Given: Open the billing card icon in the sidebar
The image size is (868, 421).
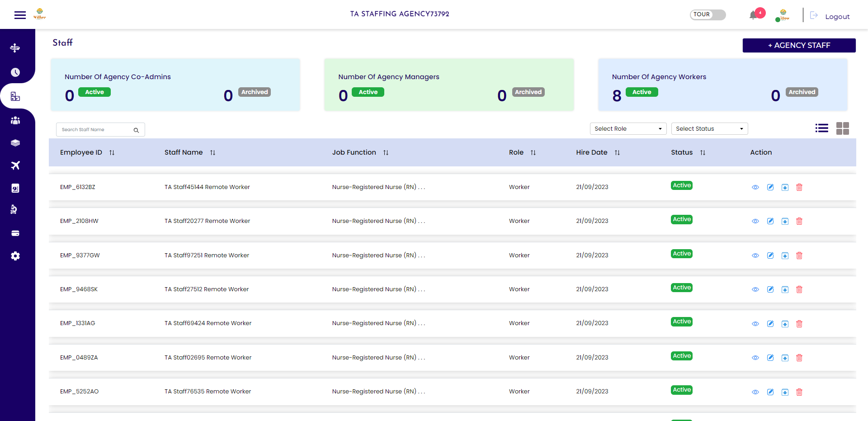Looking at the screenshot, I should point(15,233).
